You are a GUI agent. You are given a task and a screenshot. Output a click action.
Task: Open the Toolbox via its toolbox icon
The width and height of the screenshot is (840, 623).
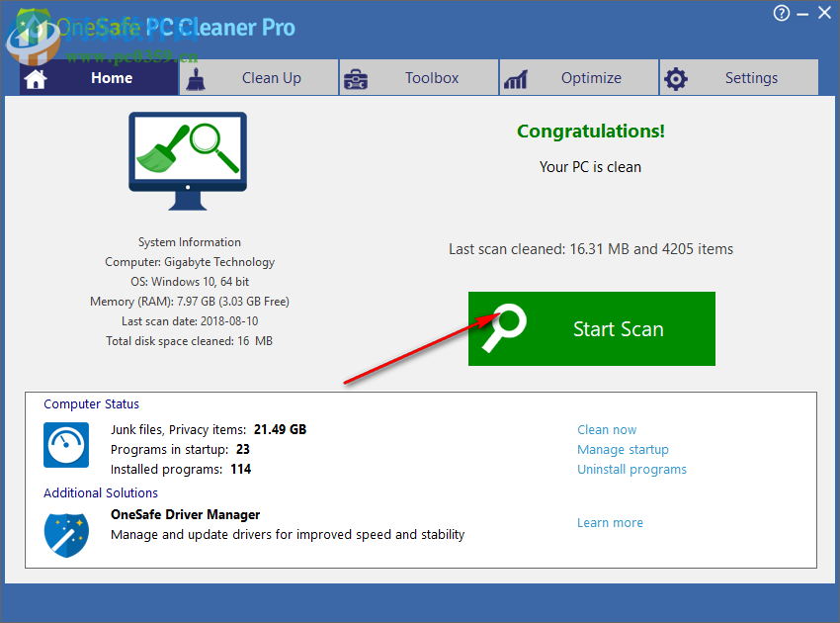tap(357, 77)
